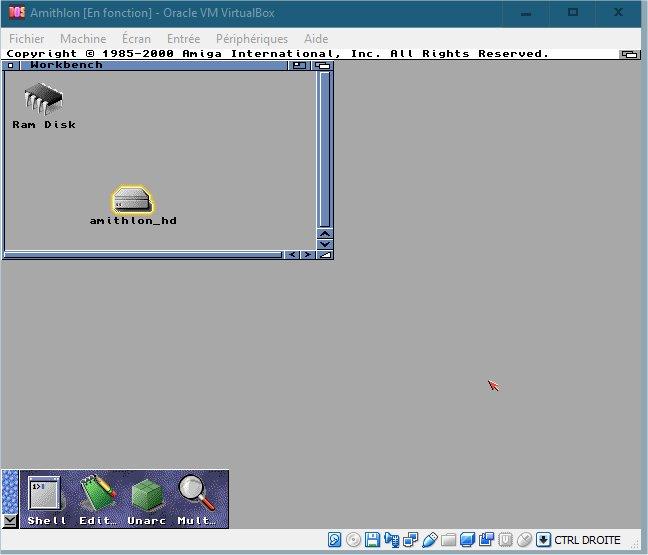Open the Edit tool in dock
648x555 pixels.
click(x=98, y=500)
